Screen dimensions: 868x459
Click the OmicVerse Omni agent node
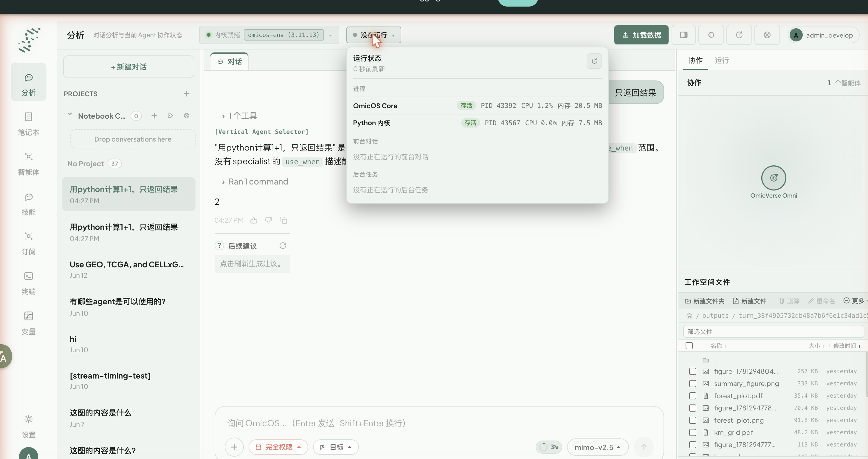774,178
